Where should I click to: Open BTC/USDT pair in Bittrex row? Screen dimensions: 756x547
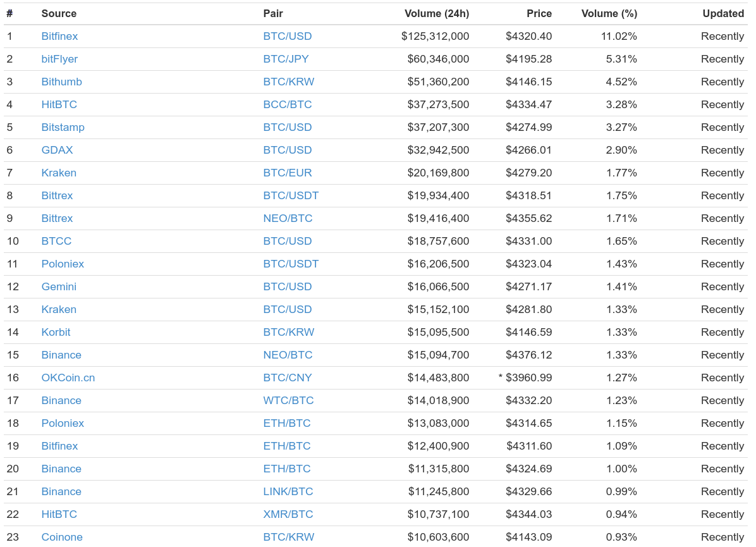(291, 195)
